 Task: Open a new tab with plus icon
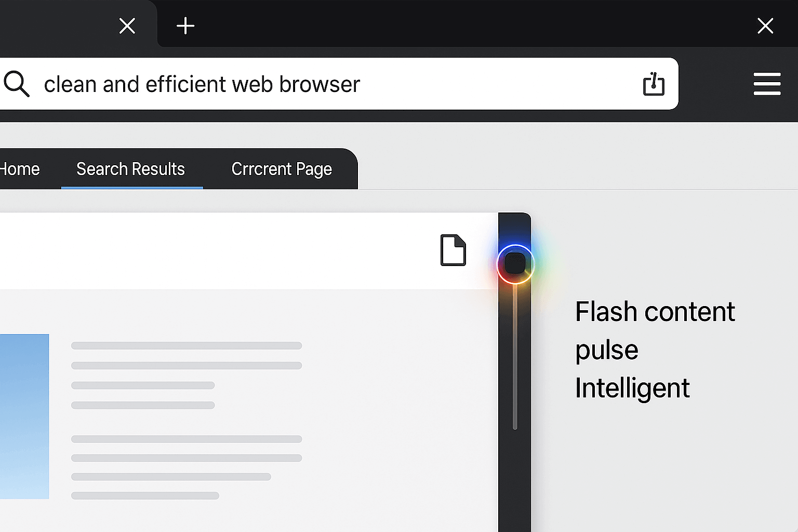click(185, 26)
